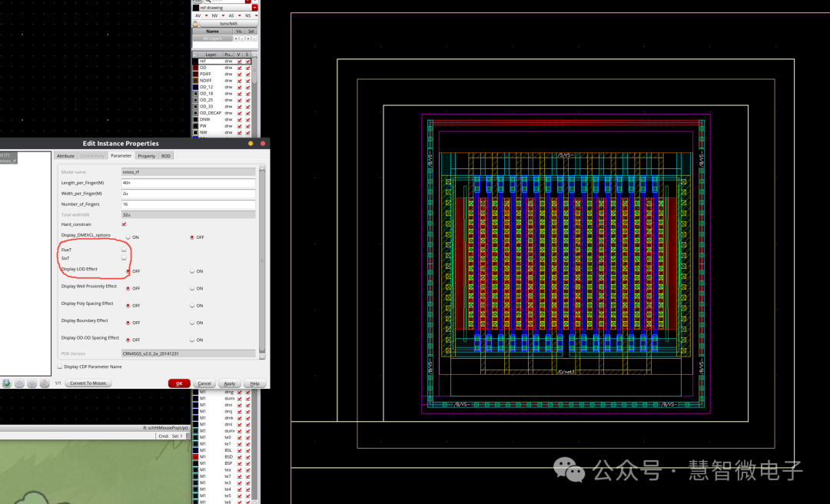830x504 pixels.
Task: Click the fourth icon left of 1/1 counter
Action: pyautogui.click(x=44, y=383)
